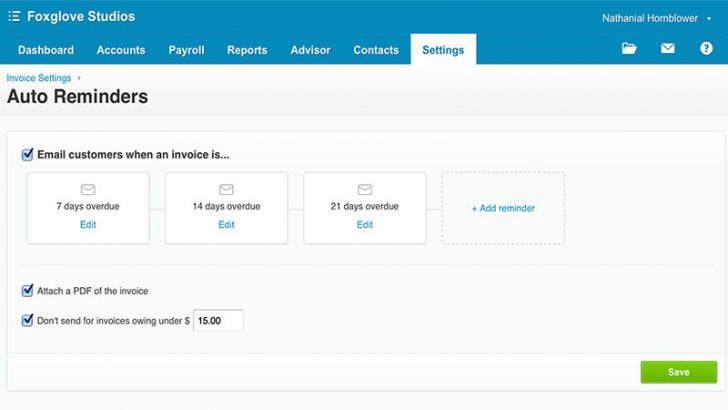Screen dimensions: 728x410
Task: Click the 14 days overdue label
Action: [x=226, y=206]
